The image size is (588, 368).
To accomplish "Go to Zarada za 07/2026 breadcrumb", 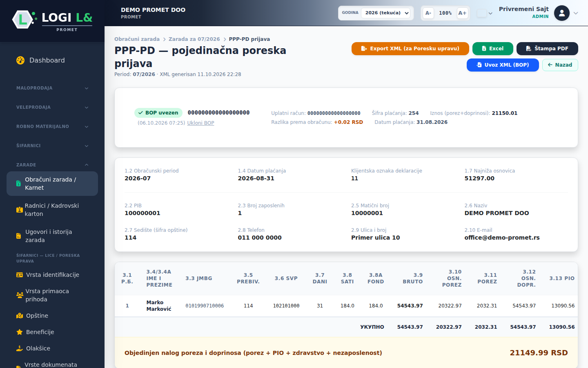I will click(x=194, y=39).
